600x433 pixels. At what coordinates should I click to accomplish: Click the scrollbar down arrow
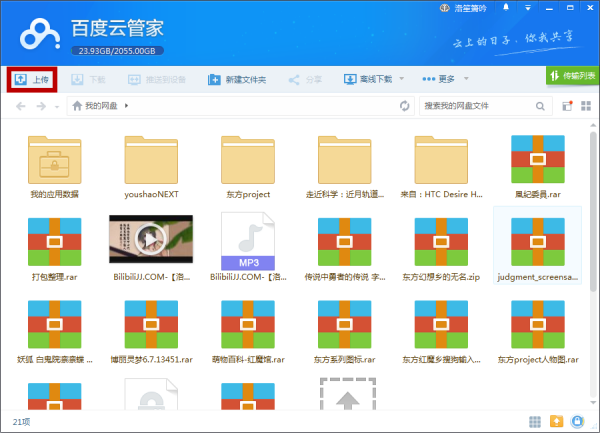(593, 402)
